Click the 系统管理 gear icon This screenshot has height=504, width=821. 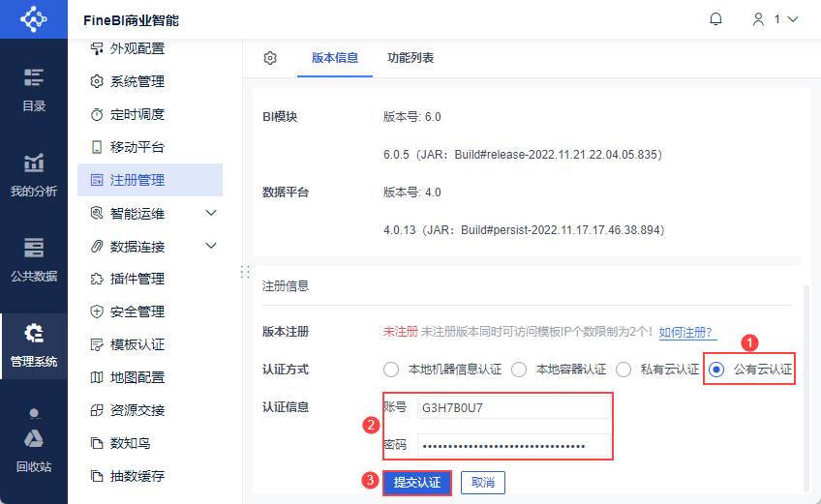[97, 81]
